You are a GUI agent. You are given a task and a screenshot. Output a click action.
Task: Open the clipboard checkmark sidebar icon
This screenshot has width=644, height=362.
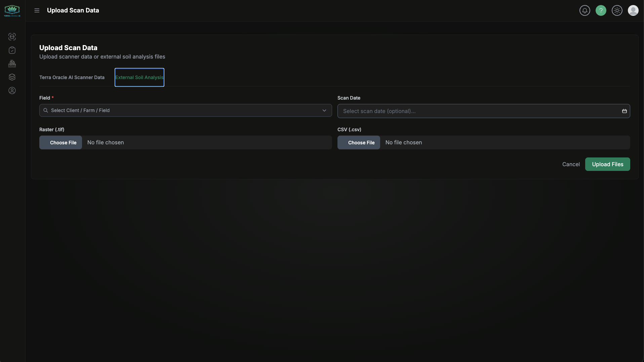pos(12,50)
